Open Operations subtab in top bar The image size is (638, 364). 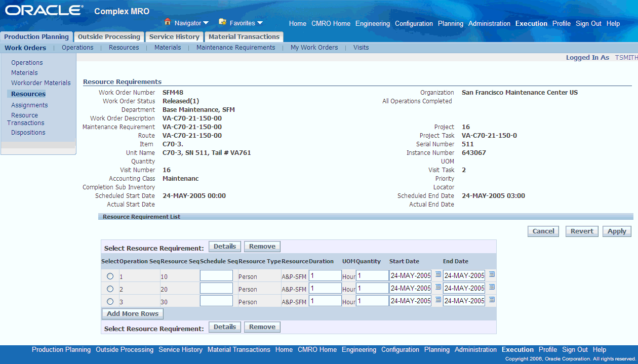click(77, 48)
